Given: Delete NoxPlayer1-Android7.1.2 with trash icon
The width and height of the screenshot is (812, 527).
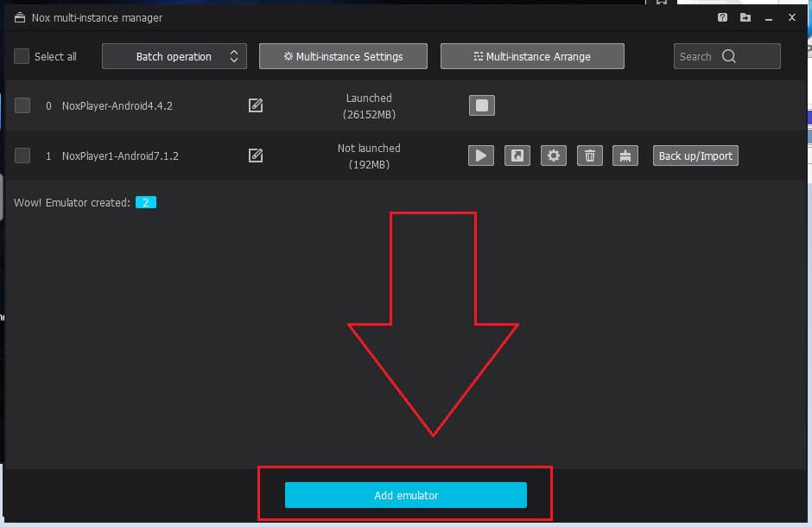Looking at the screenshot, I should point(589,156).
